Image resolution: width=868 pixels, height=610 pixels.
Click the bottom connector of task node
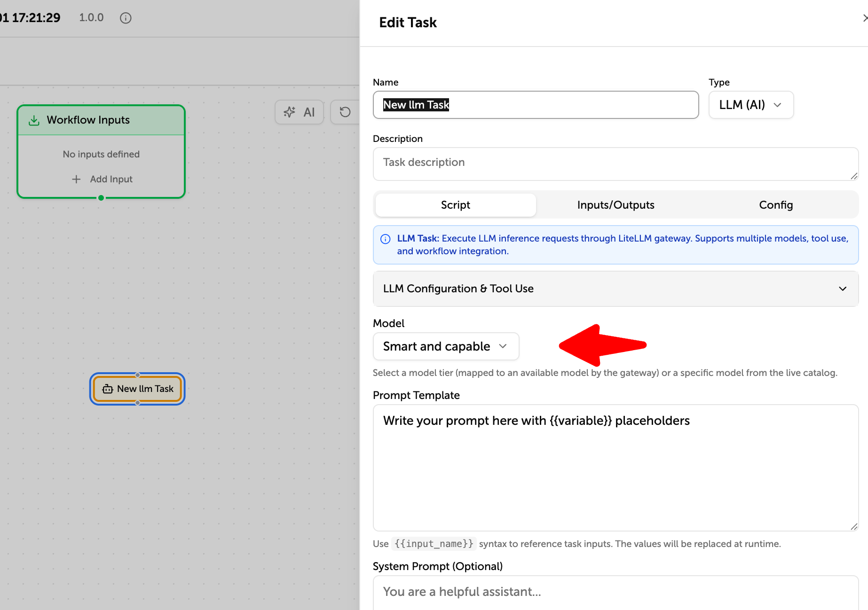[137, 403]
